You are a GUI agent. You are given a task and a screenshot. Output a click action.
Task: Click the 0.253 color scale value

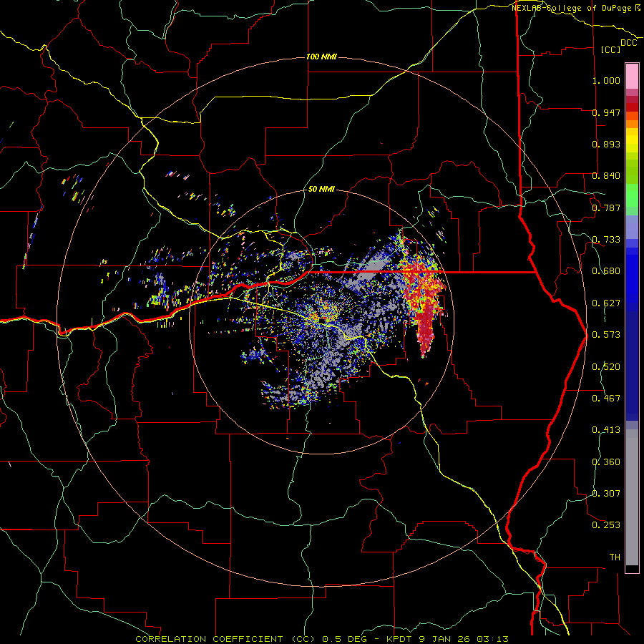point(606,525)
